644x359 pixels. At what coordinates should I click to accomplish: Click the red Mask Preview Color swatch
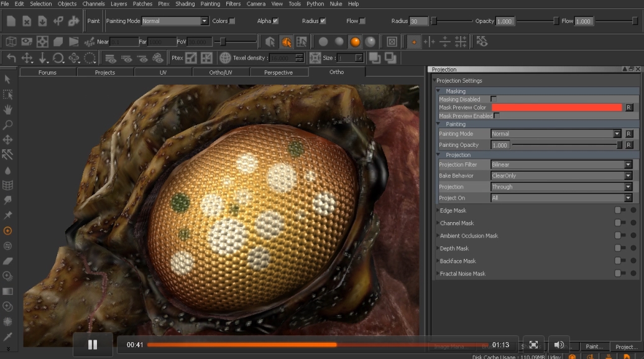[x=557, y=108]
